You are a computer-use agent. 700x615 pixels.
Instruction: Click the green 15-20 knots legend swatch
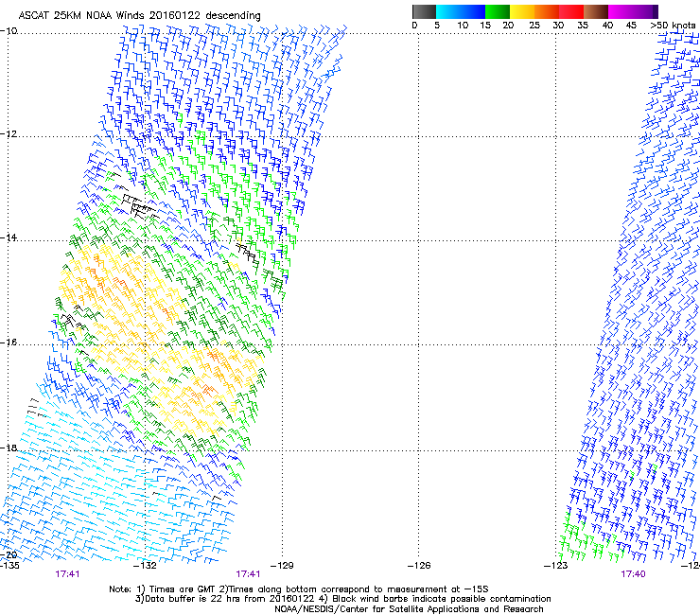tap(498, 11)
